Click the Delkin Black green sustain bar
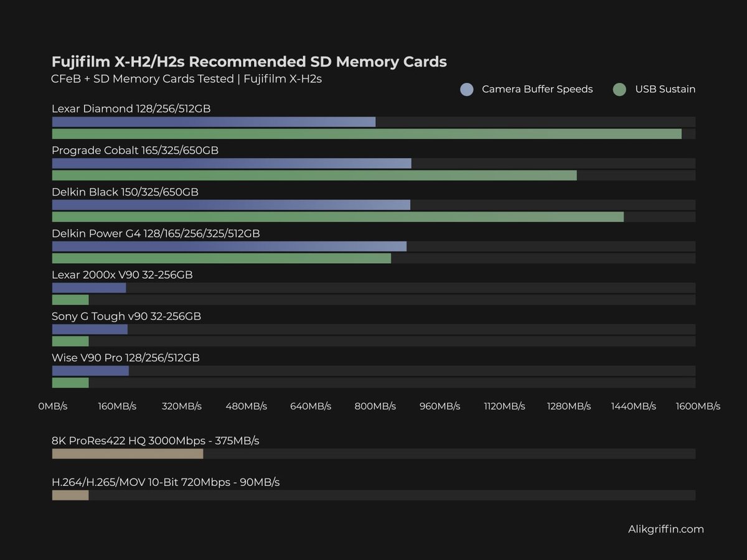Image resolution: width=747 pixels, height=560 pixels. [336, 217]
